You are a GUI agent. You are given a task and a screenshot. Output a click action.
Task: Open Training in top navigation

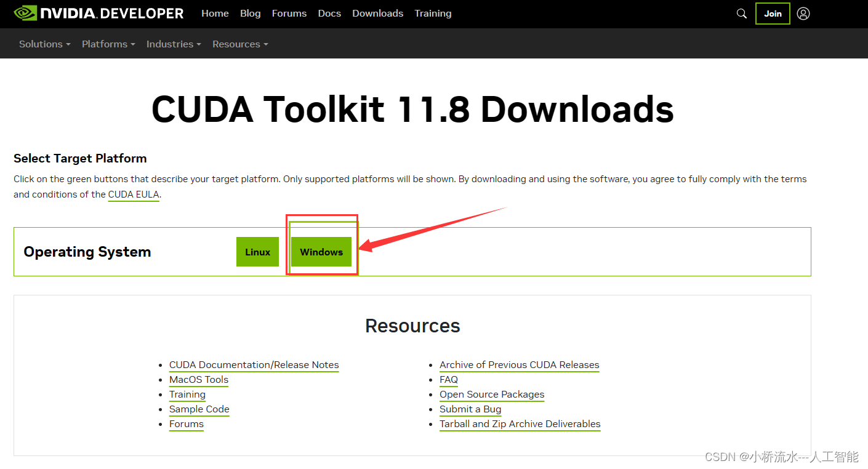point(433,14)
